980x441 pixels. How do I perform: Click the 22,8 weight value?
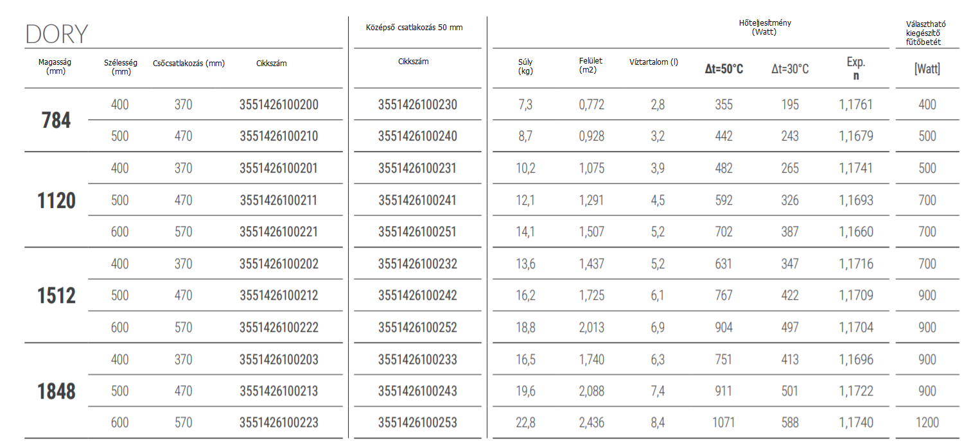point(526,422)
